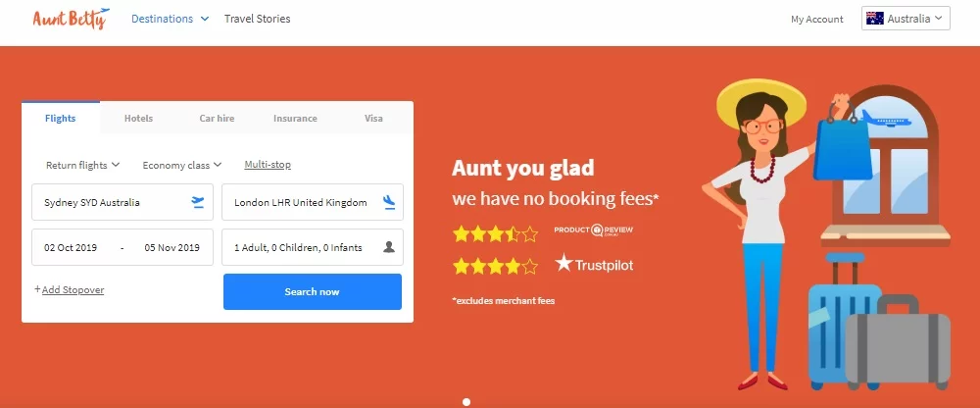Click the Multi-stop link
Image resolution: width=980 pixels, height=408 pixels.
pos(268,165)
